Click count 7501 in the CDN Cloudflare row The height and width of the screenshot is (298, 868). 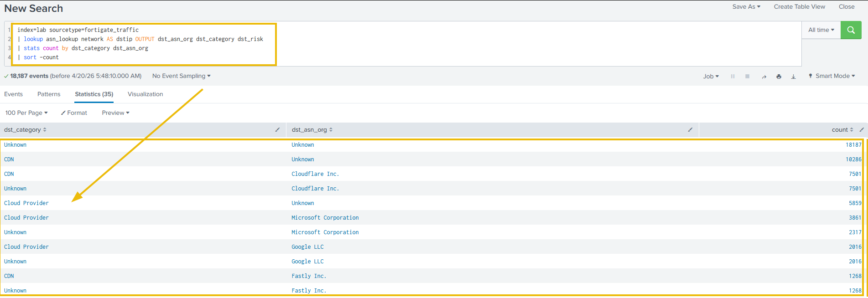coord(855,174)
